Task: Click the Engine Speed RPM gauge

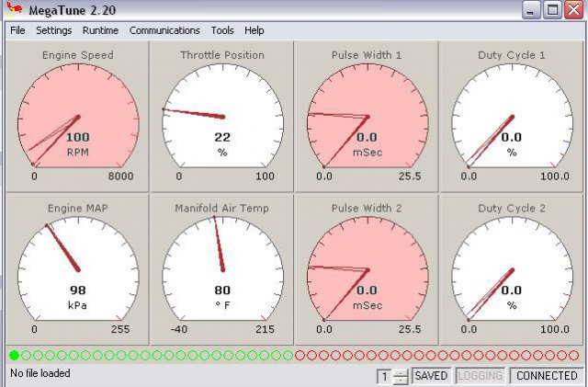Action: point(78,117)
